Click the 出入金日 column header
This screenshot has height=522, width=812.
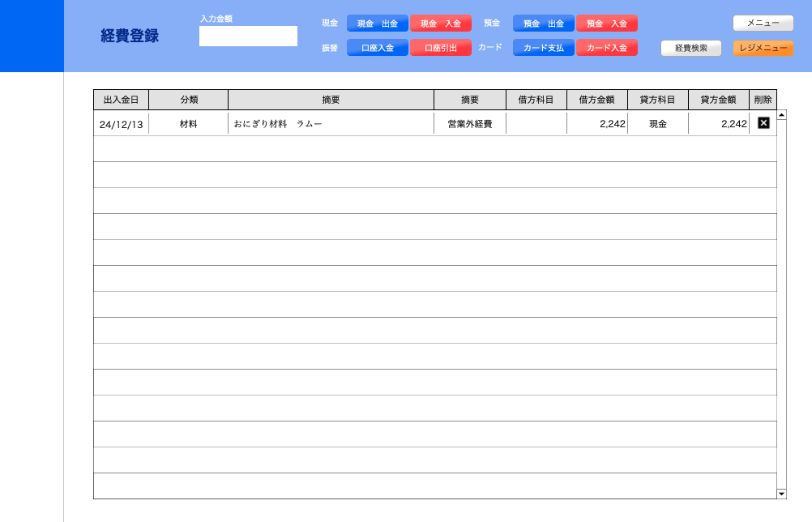pos(121,100)
